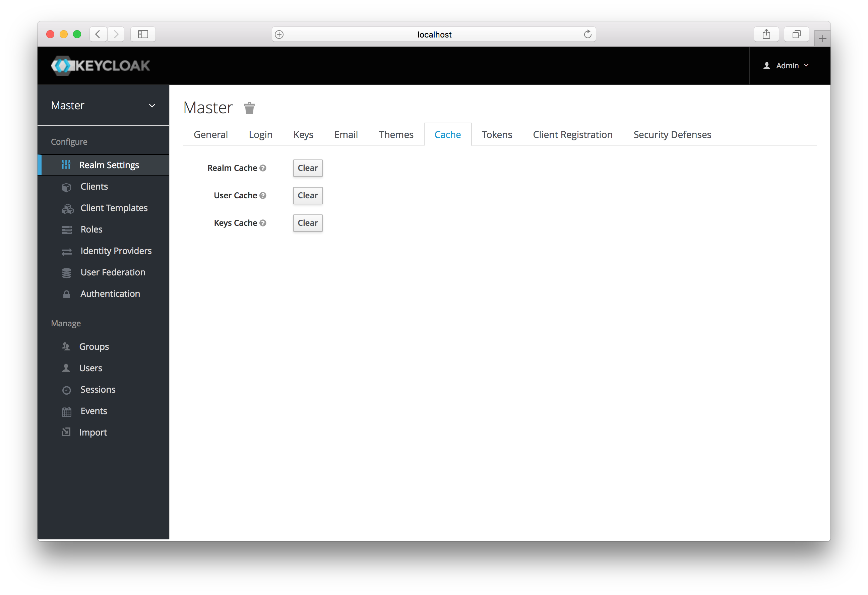Viewport: 868px width, 595px height.
Task: Click the Keys Cache help icon
Action: (263, 223)
